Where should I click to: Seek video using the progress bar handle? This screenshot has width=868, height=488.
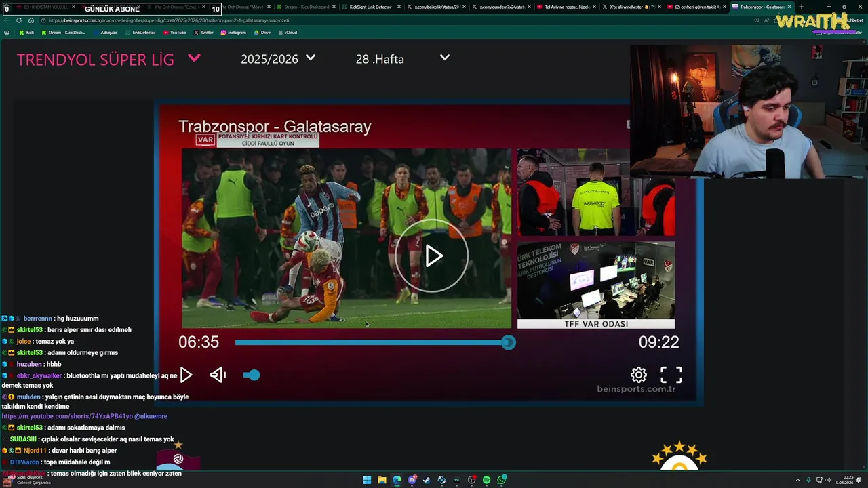pos(509,343)
